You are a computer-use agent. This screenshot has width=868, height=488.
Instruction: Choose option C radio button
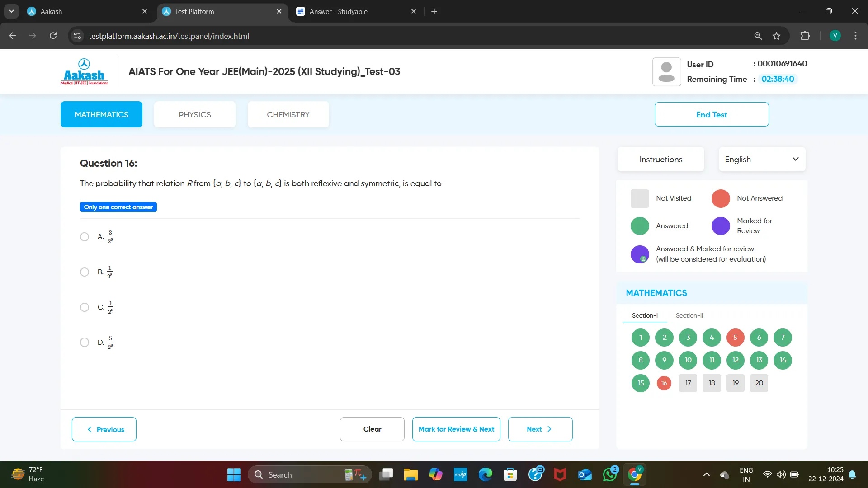[85, 307]
